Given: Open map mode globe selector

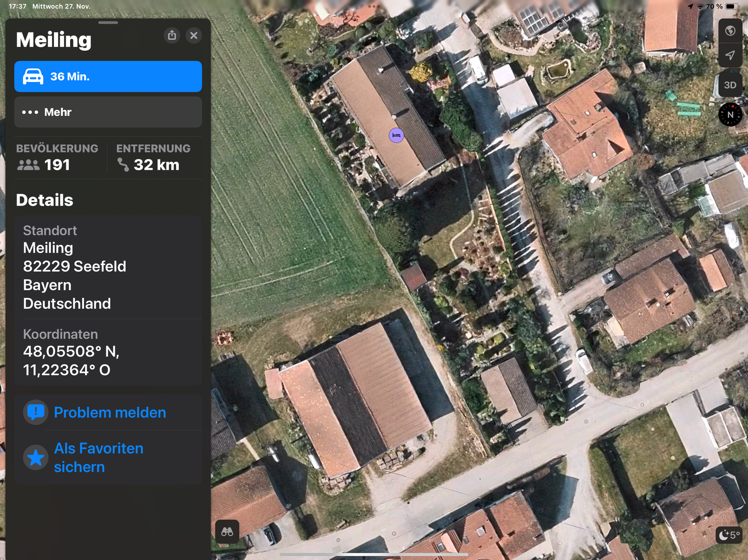Looking at the screenshot, I should (x=730, y=31).
